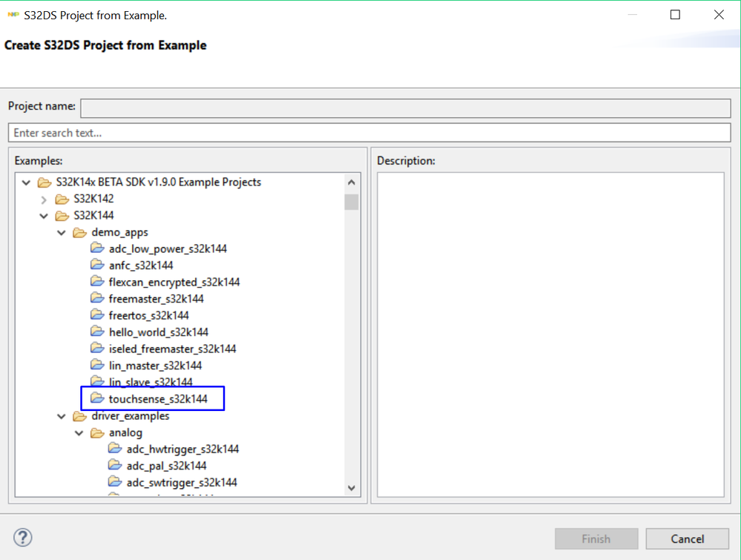Click the Finish button

[x=596, y=539]
